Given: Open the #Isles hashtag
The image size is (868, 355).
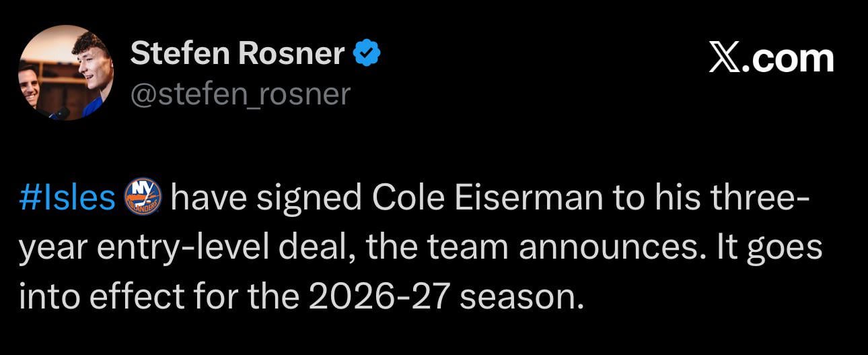Looking at the screenshot, I should 67,197.
